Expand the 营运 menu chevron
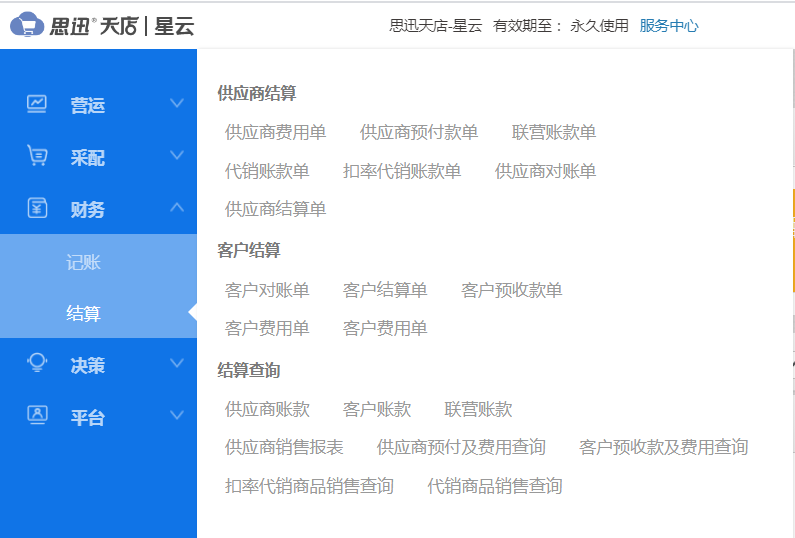Image resolution: width=795 pixels, height=538 pixels. click(176, 103)
